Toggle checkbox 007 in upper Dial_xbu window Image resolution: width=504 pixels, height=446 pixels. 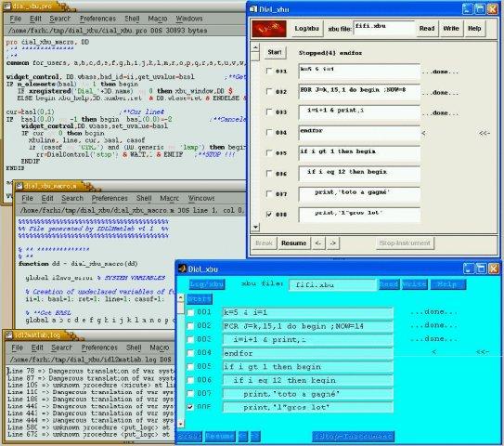[x=269, y=193]
